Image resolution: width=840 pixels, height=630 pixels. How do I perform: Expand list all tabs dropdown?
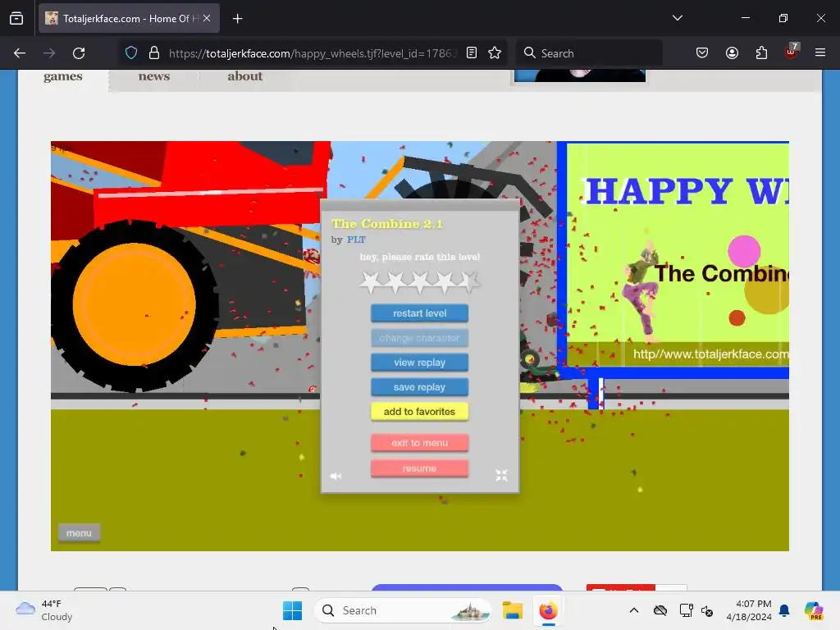point(677,18)
